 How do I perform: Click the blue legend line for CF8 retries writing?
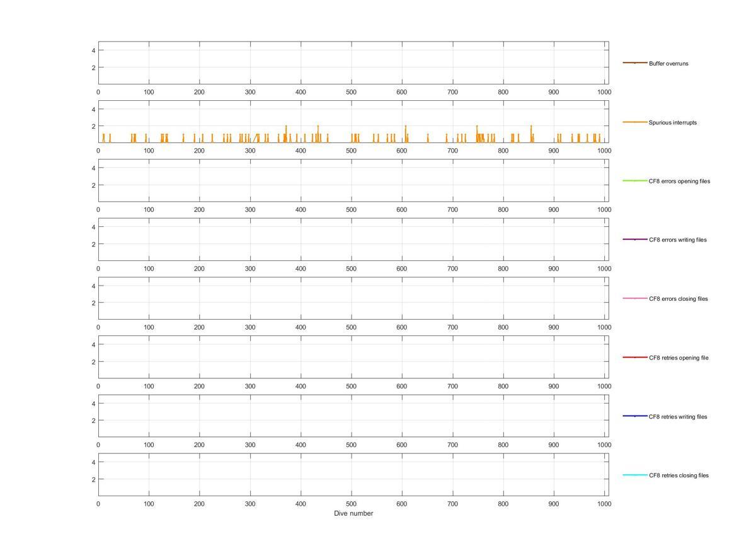click(635, 416)
